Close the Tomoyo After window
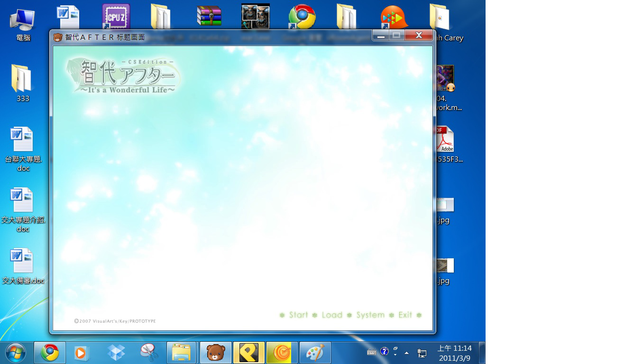This screenshot has height=364, width=643. (x=419, y=36)
